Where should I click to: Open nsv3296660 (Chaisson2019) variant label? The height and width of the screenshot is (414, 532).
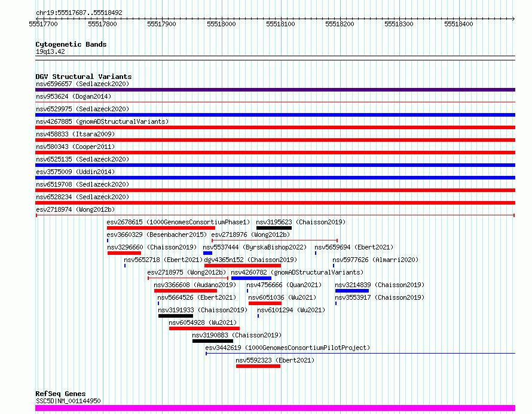152,247
